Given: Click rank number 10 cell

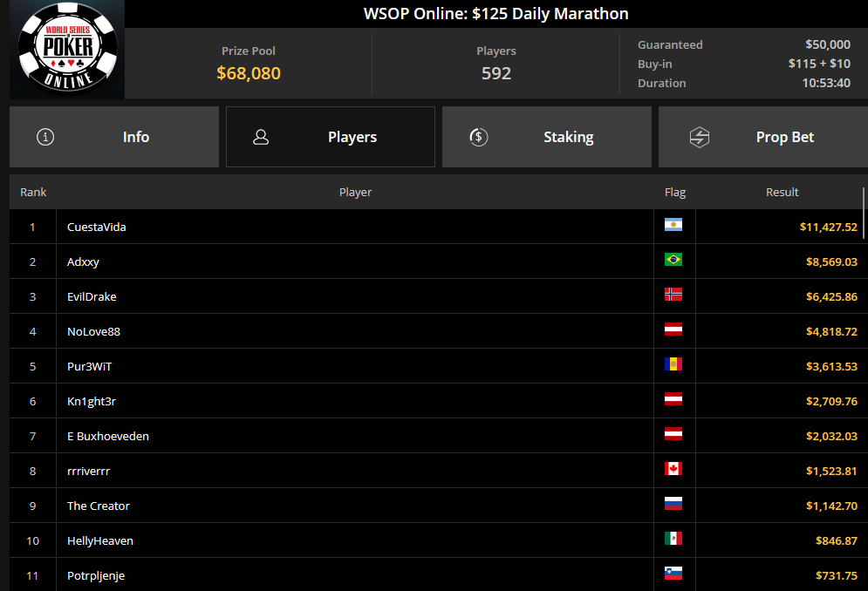Looking at the screenshot, I should (32, 540).
